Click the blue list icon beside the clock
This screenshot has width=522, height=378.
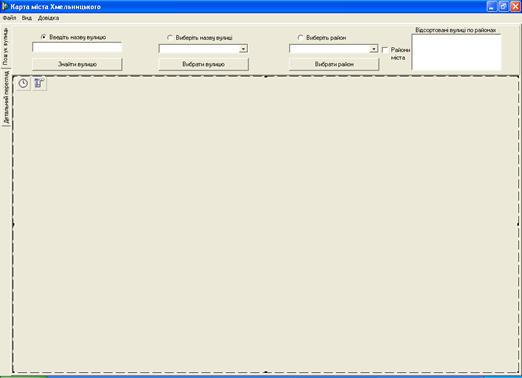39,83
